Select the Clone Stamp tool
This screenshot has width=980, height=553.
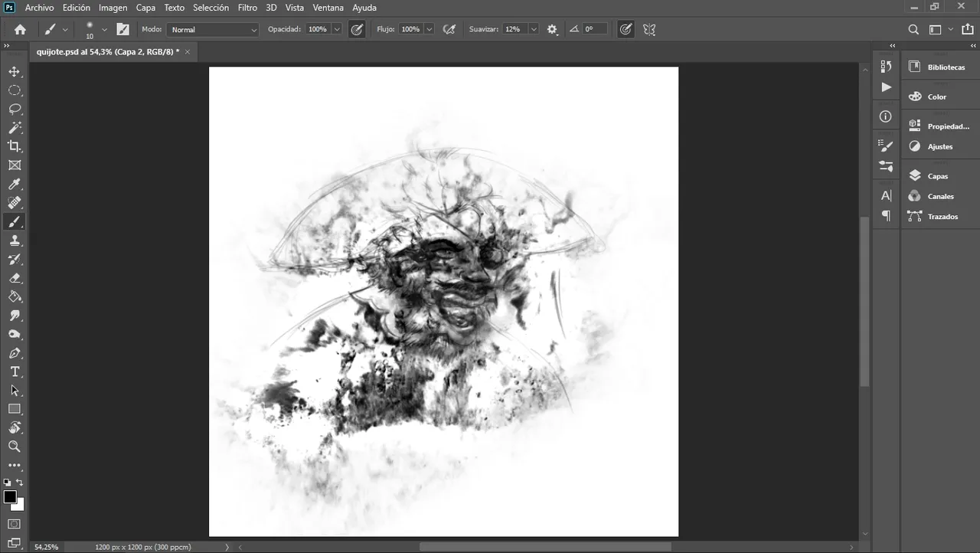click(15, 241)
